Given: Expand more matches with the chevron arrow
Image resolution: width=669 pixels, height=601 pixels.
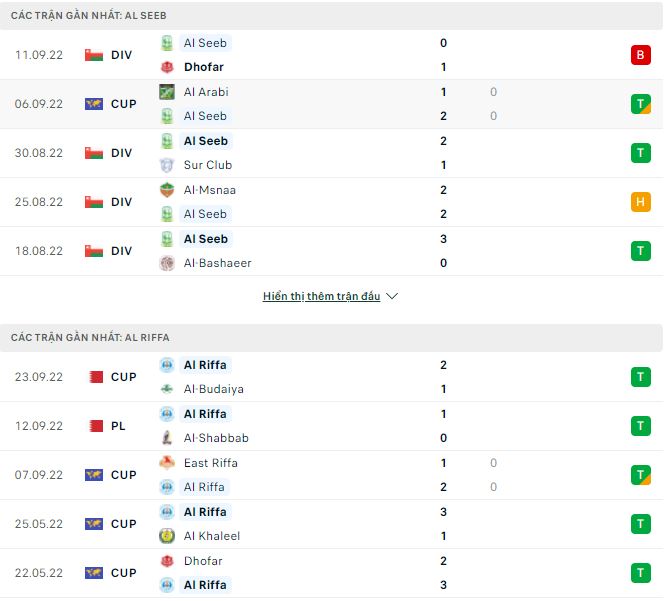Looking at the screenshot, I should click(392, 297).
